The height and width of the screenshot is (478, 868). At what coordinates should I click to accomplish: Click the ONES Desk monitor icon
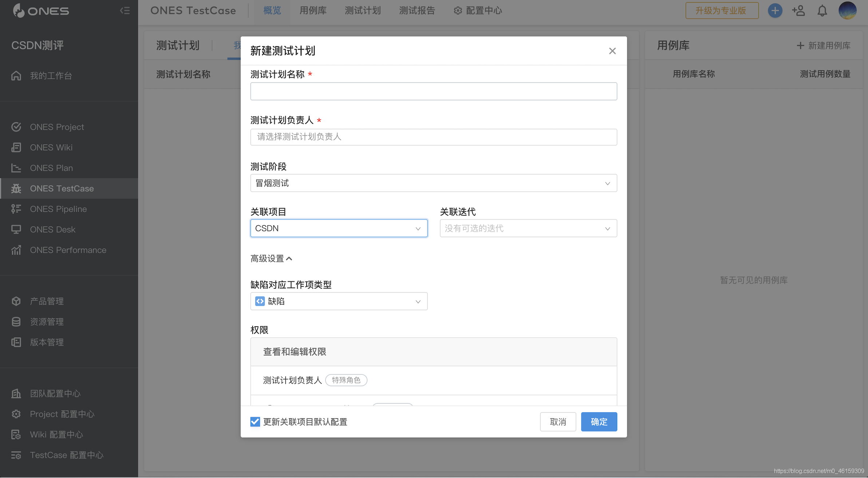(16, 230)
